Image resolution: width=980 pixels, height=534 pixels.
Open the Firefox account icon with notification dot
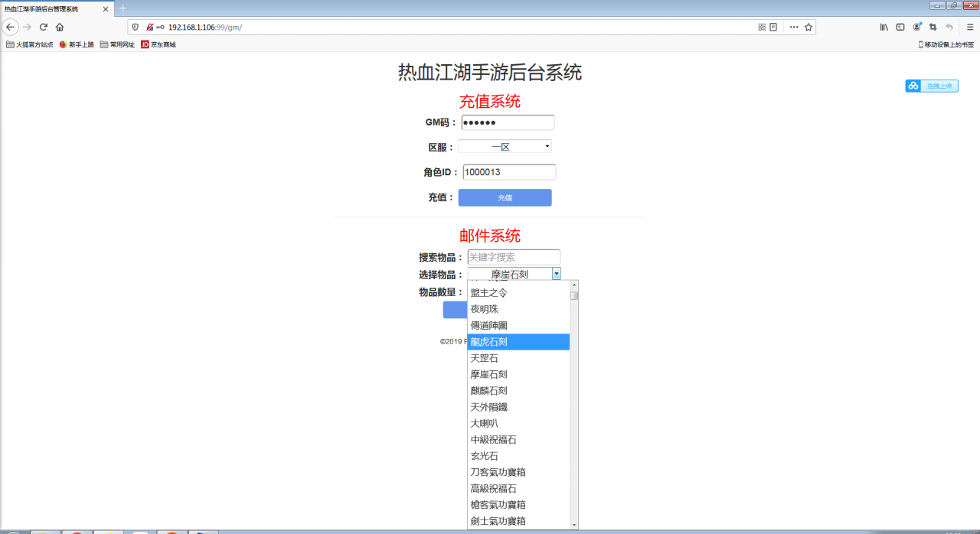pyautogui.click(x=917, y=27)
